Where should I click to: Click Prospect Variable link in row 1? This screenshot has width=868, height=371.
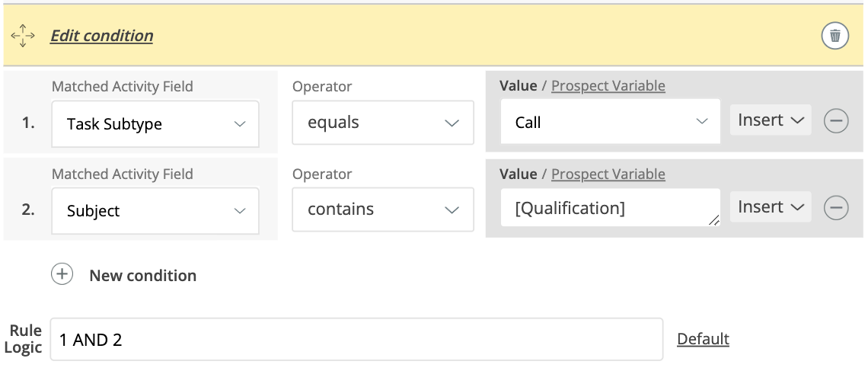(608, 86)
